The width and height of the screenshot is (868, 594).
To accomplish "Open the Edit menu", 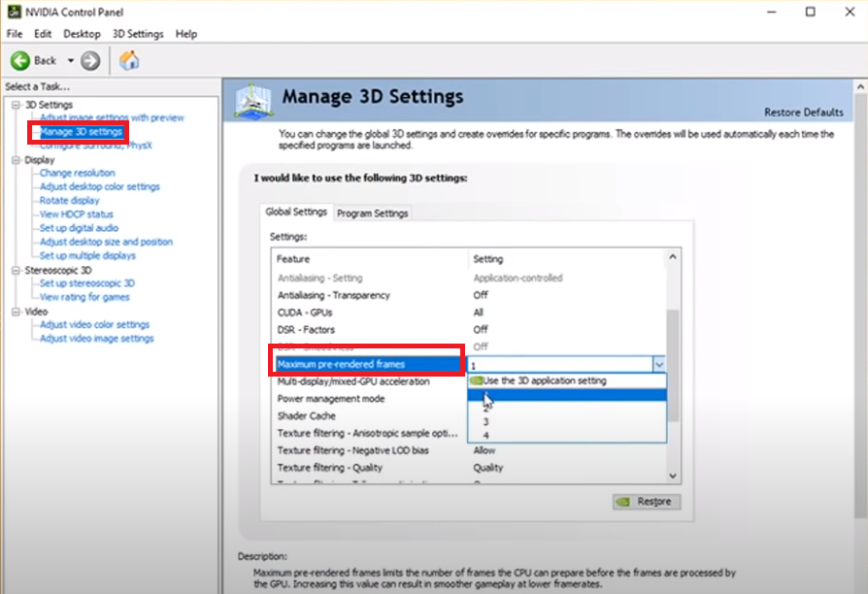I will [x=43, y=34].
